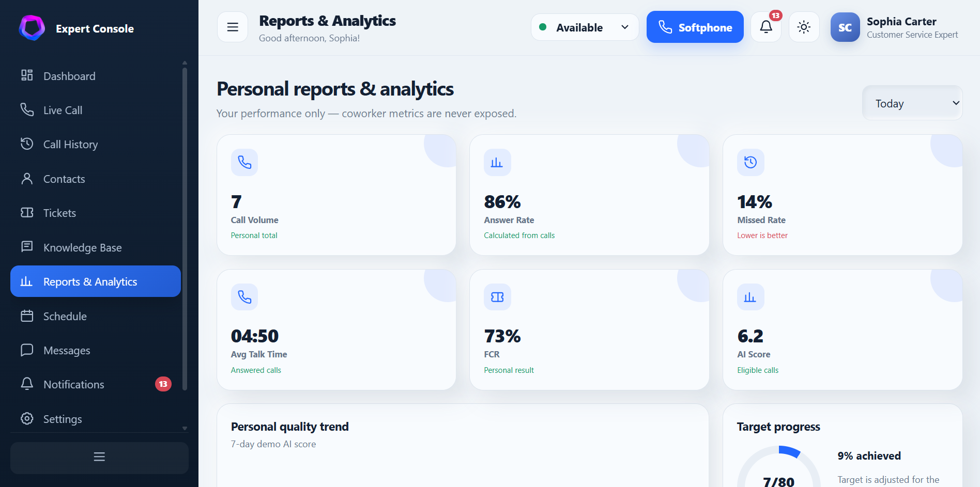Expand the Available status dropdown
Viewport: 980px width, 487px height.
[585, 27]
